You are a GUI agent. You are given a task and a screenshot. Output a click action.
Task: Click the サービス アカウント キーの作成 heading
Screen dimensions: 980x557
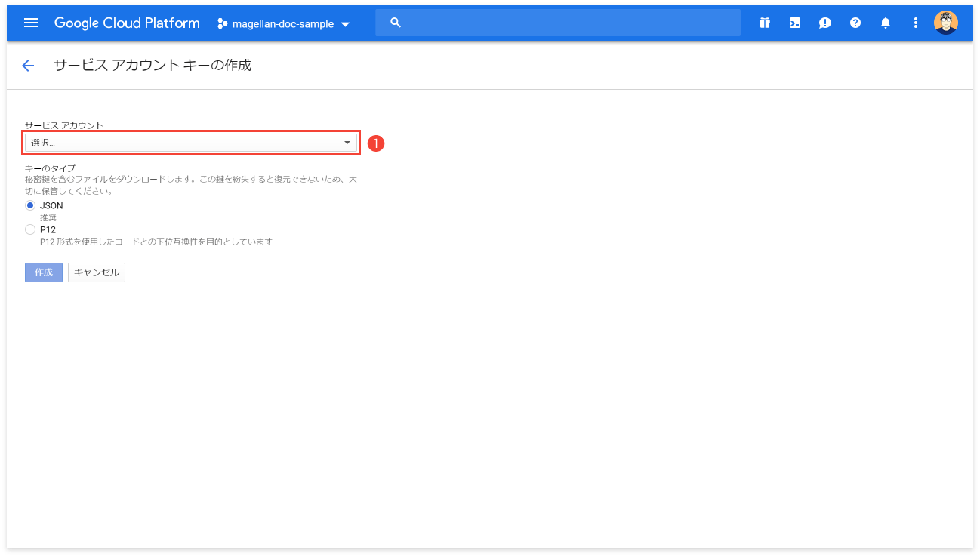click(x=153, y=65)
